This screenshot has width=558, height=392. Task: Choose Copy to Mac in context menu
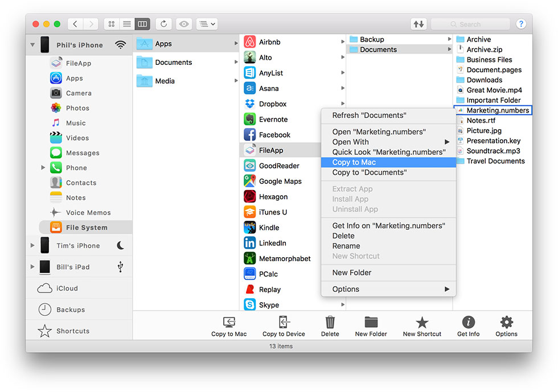coord(354,162)
